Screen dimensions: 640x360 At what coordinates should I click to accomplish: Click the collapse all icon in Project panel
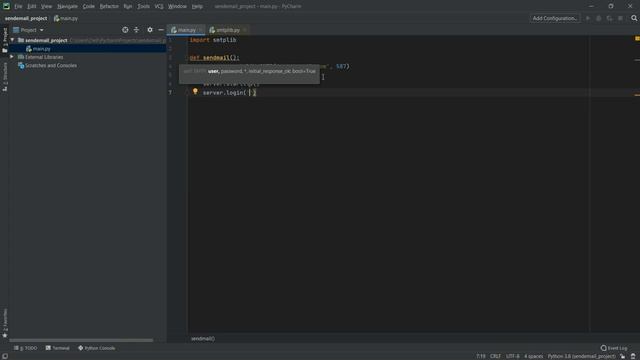click(x=136, y=30)
